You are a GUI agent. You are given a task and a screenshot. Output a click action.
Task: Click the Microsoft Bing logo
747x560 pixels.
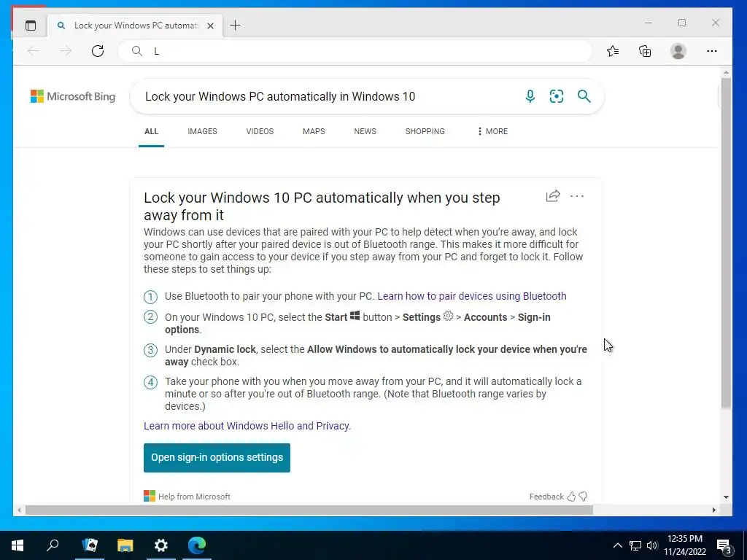73,96
